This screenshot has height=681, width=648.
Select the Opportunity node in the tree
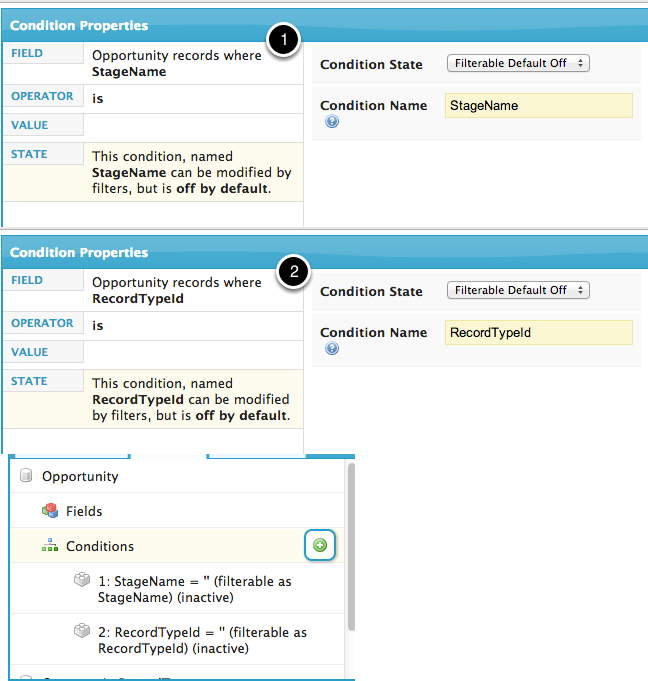point(80,477)
